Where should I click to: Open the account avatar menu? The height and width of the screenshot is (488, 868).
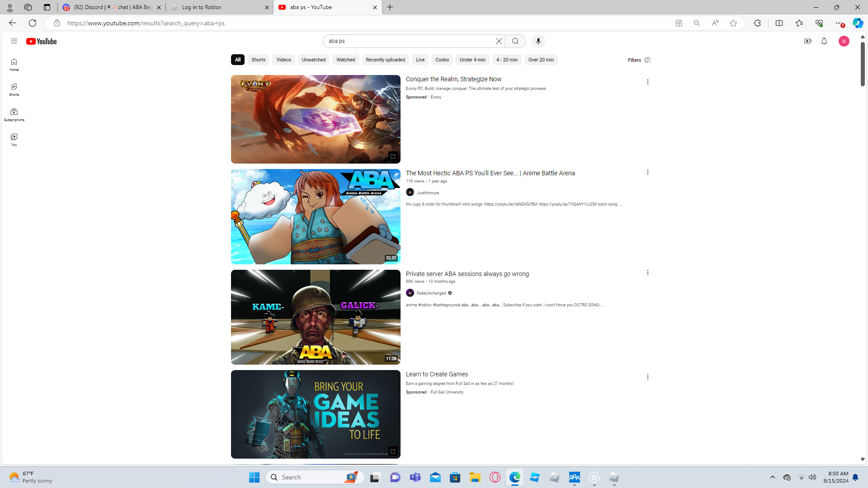point(844,41)
